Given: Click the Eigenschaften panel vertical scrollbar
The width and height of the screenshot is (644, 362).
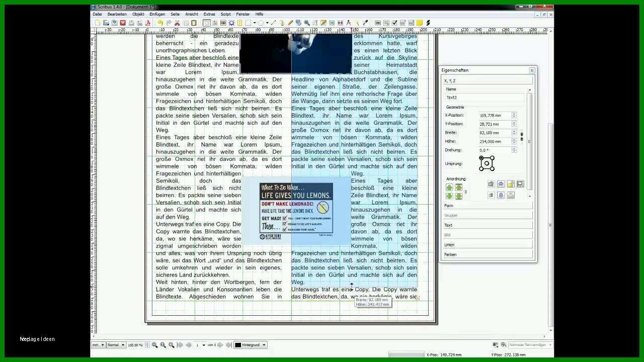Looking at the screenshot, I should tap(529, 143).
